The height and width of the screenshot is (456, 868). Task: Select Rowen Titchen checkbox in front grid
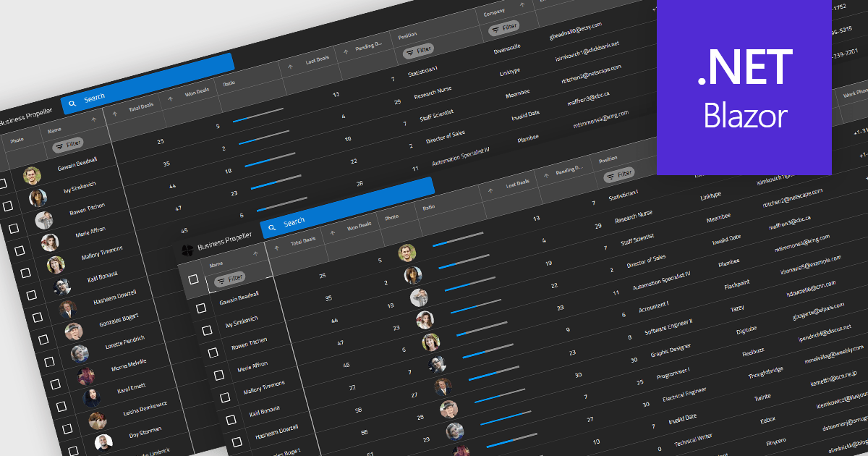[213, 352]
